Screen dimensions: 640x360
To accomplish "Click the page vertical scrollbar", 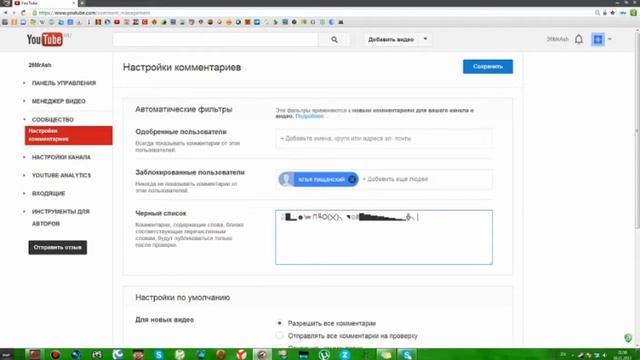I will click(x=637, y=131).
